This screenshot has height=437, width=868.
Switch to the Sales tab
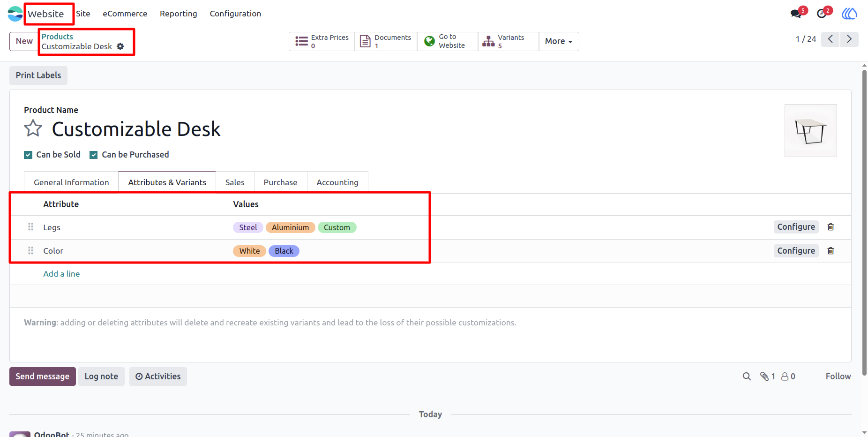click(x=235, y=182)
